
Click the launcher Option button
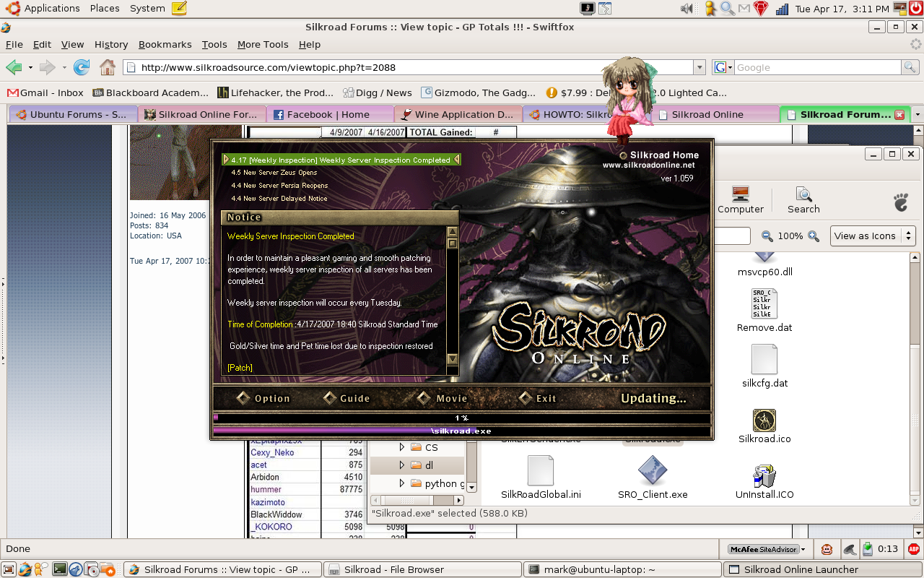(263, 398)
